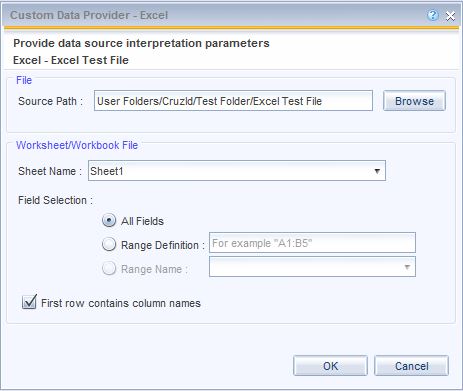Click into the Range Definition input box
This screenshot has width=463, height=391.
pyautogui.click(x=312, y=243)
